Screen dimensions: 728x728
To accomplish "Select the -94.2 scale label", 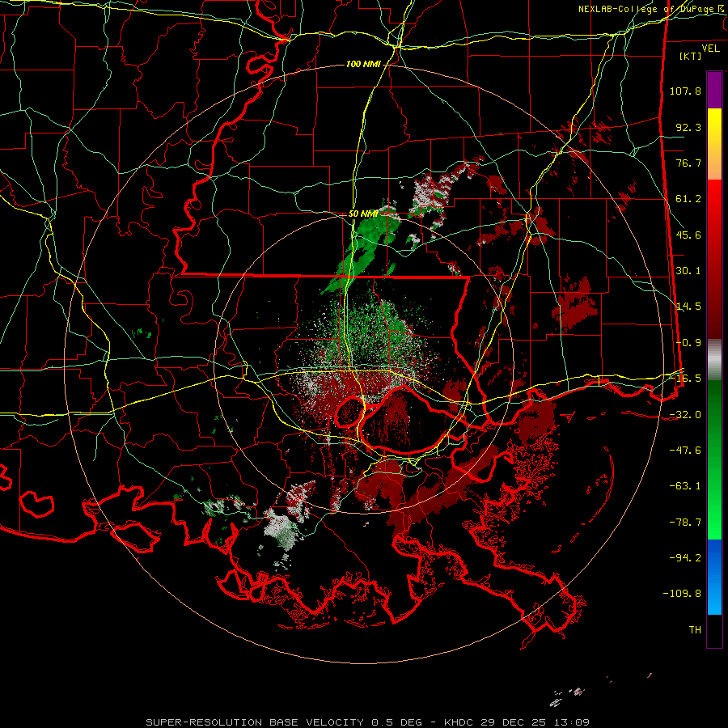I will click(x=685, y=557).
